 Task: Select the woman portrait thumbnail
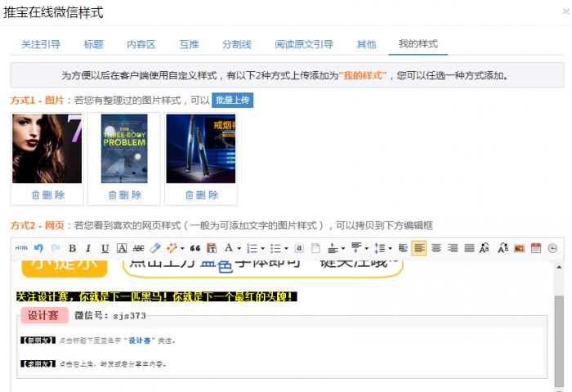[x=47, y=149]
